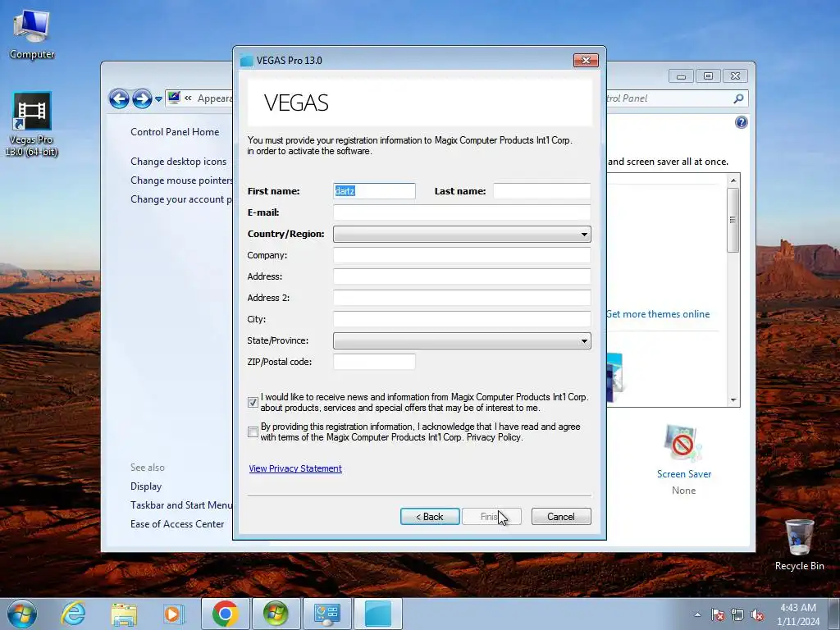Open Ease of Access Center link

point(177,524)
